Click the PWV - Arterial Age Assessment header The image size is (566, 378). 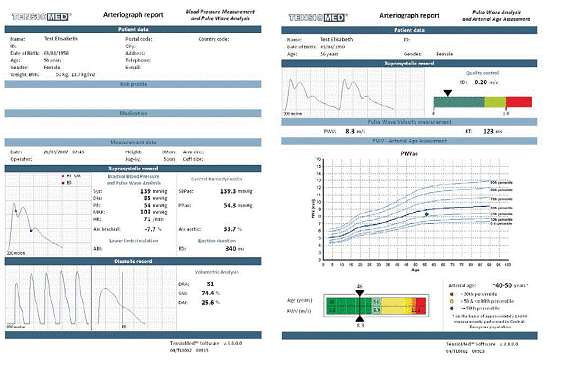pyautogui.click(x=409, y=141)
